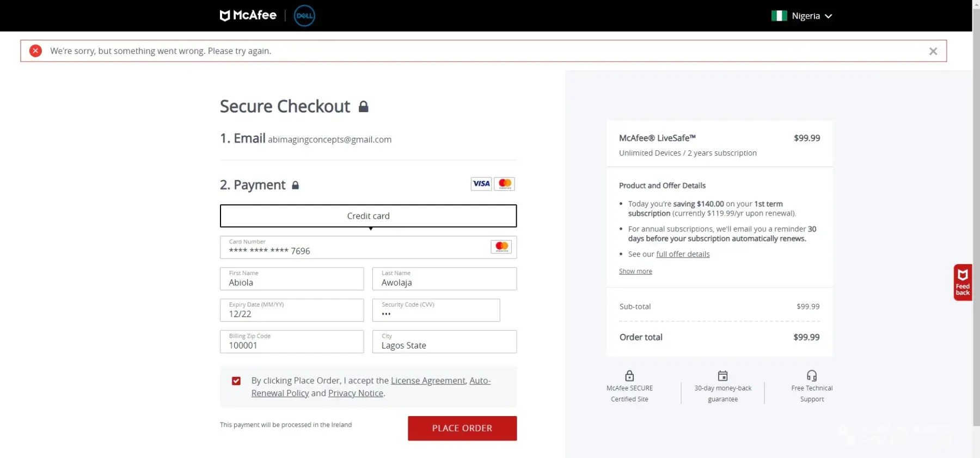
Task: Click the McAfee SECURE lock icon
Action: [629, 376]
